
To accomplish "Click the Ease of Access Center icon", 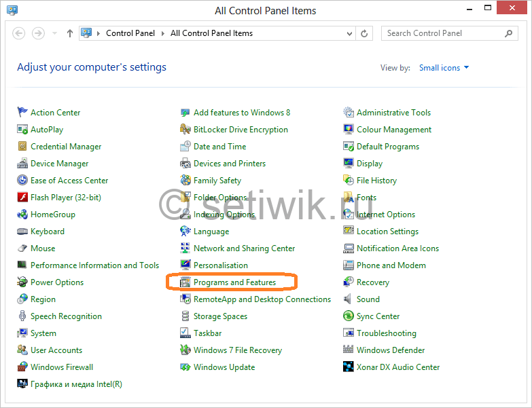I will pos(22,180).
